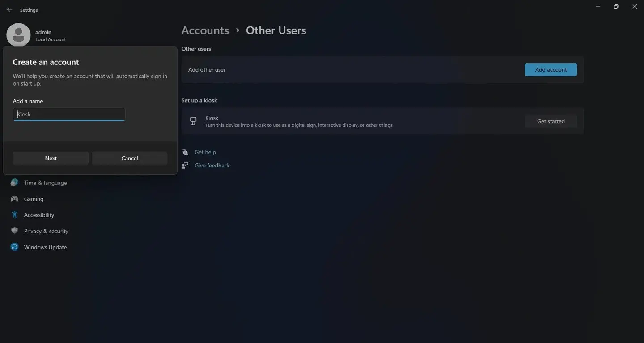Click Get started for kiosk setup
644x343 pixels.
point(551,121)
